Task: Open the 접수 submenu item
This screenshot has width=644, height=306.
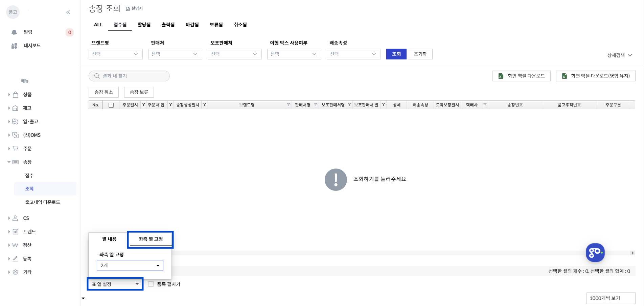Action: tap(29, 176)
